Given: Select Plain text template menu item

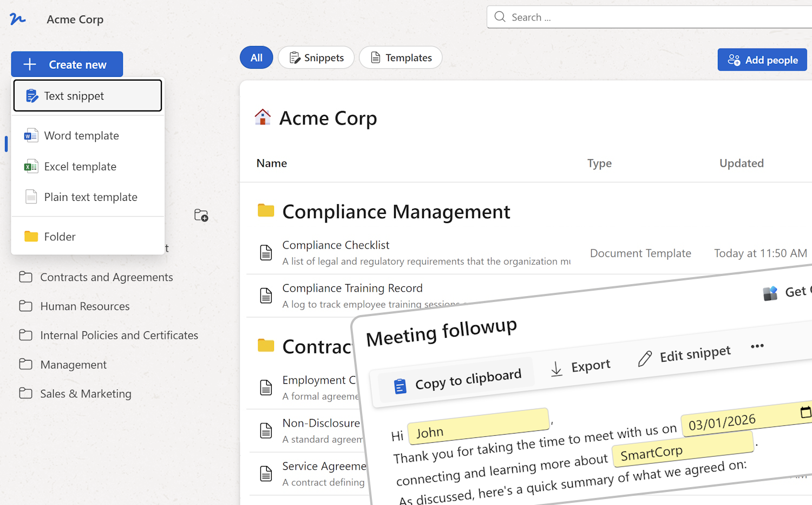Looking at the screenshot, I should click(88, 197).
